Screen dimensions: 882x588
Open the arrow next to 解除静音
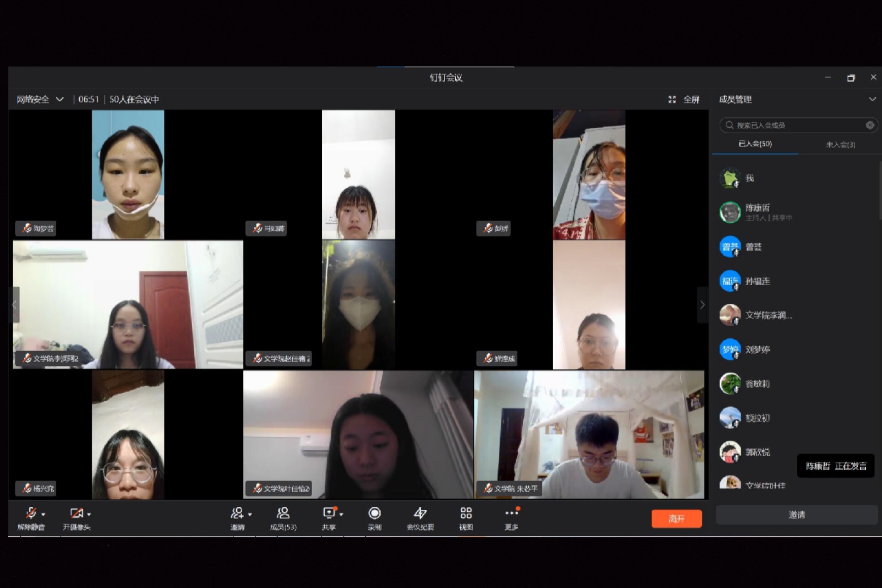(x=43, y=514)
